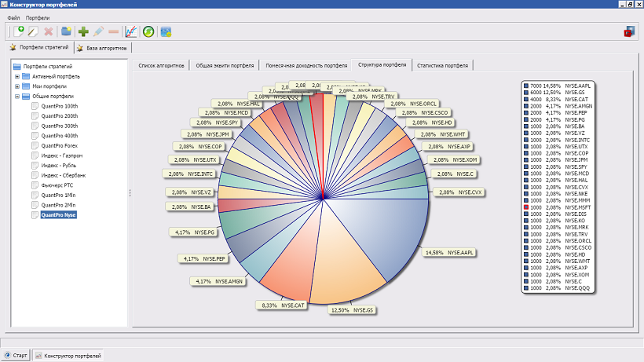This screenshot has height=362, width=644.
Task: Click the red X delete icon
Action: [49, 31]
